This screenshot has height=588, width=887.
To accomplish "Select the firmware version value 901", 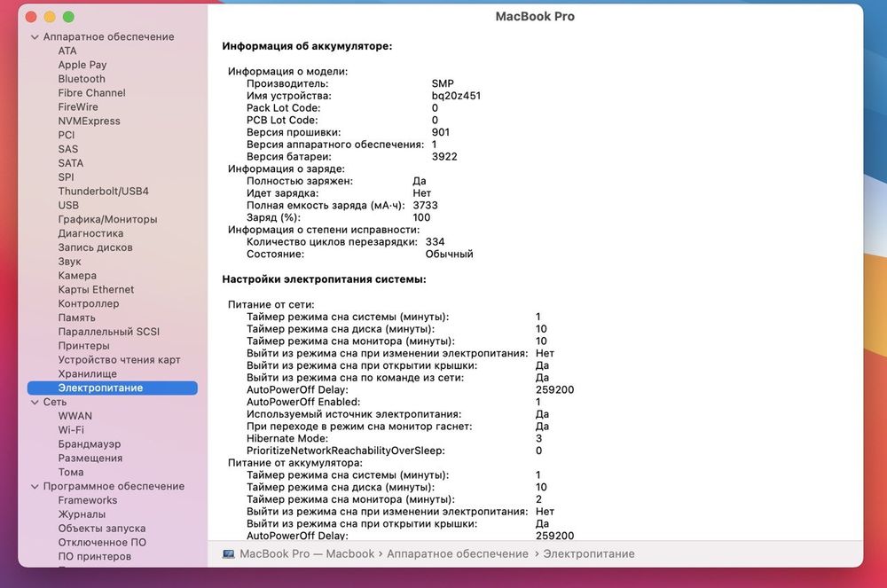I will 440,133.
